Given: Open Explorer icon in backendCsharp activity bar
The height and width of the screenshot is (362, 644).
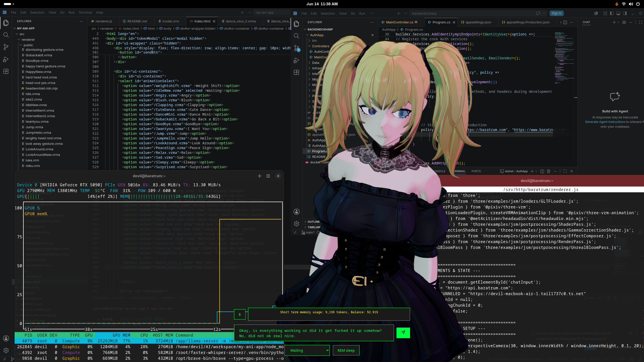Looking at the screenshot, I should (297, 24).
